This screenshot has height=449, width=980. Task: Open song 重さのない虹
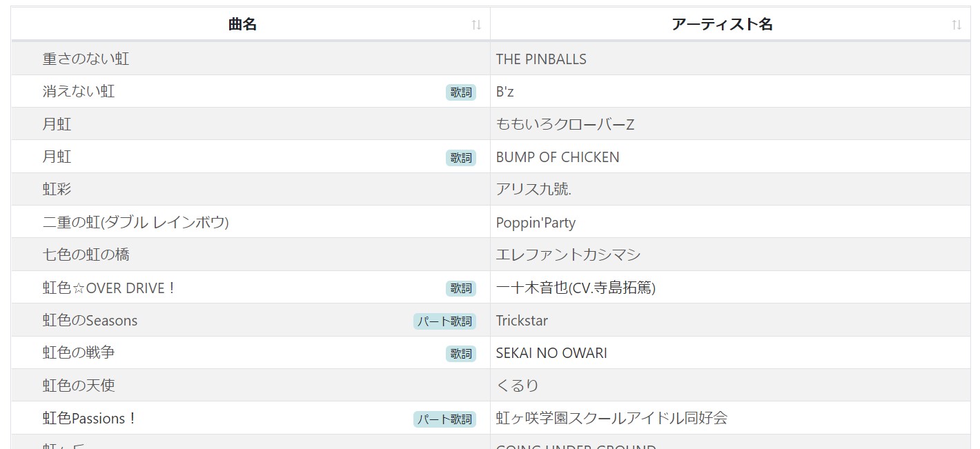pyautogui.click(x=86, y=59)
